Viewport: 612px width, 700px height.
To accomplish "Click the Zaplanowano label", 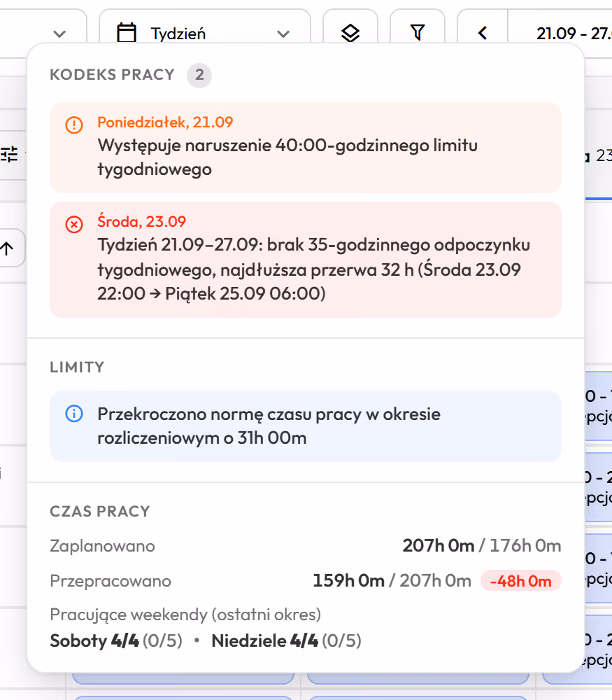I will point(102,546).
